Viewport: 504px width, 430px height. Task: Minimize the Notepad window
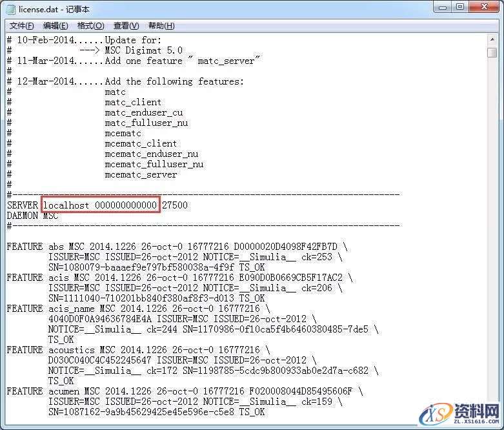tap(443, 7)
